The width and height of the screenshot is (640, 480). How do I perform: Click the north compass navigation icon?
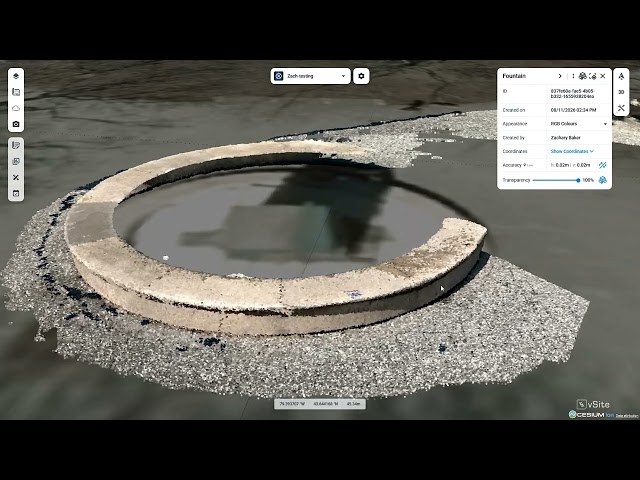(621, 76)
